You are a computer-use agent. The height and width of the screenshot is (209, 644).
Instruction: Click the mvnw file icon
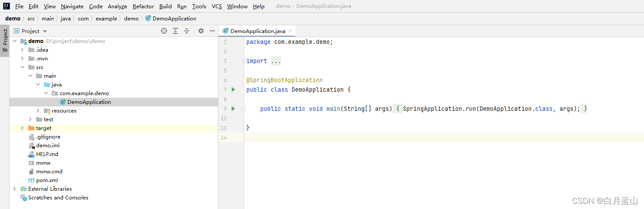coord(31,163)
